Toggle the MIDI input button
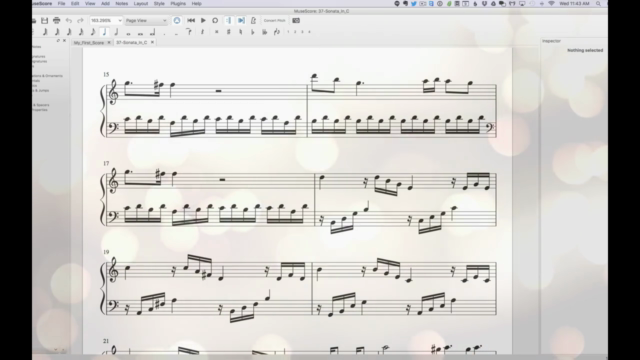 [177, 20]
